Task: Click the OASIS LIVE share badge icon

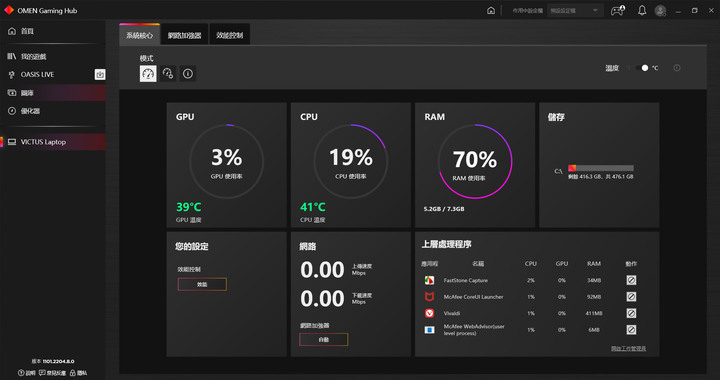Action: click(100, 74)
